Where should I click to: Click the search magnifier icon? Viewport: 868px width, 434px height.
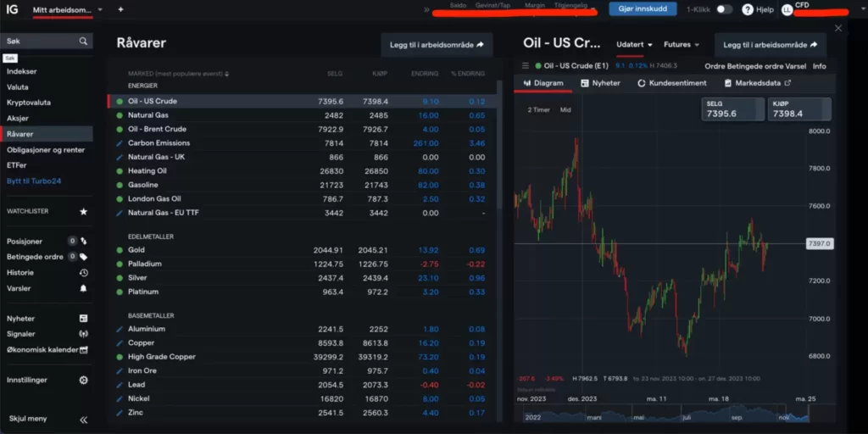(x=83, y=41)
